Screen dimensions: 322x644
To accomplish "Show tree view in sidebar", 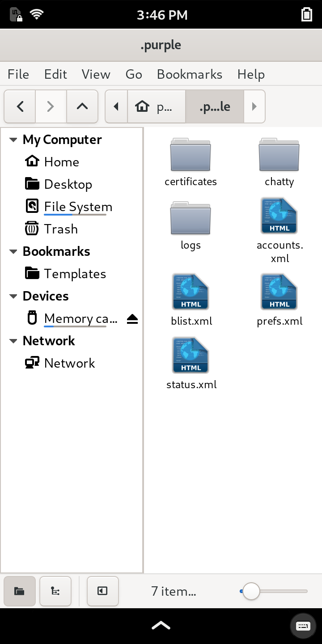I will tap(55, 591).
